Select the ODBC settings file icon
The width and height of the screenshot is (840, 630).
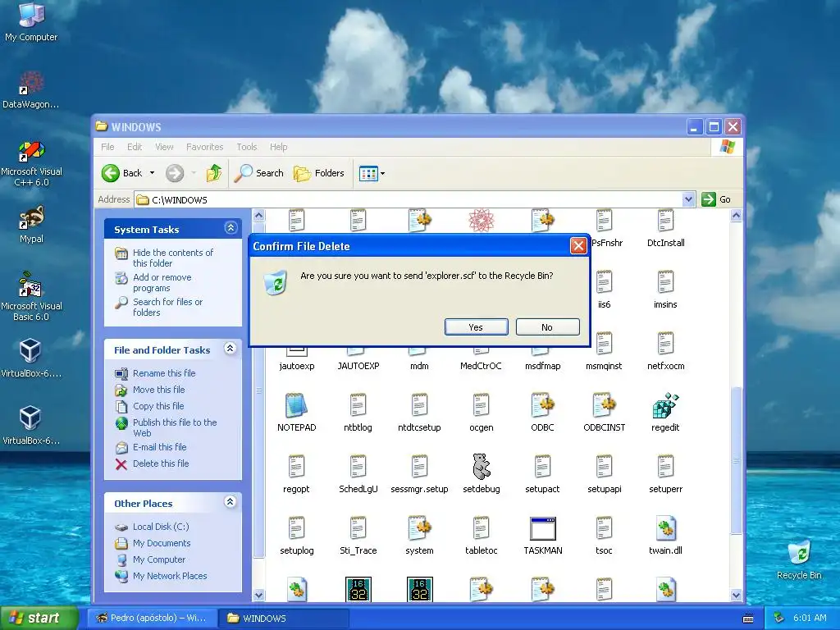pos(543,405)
